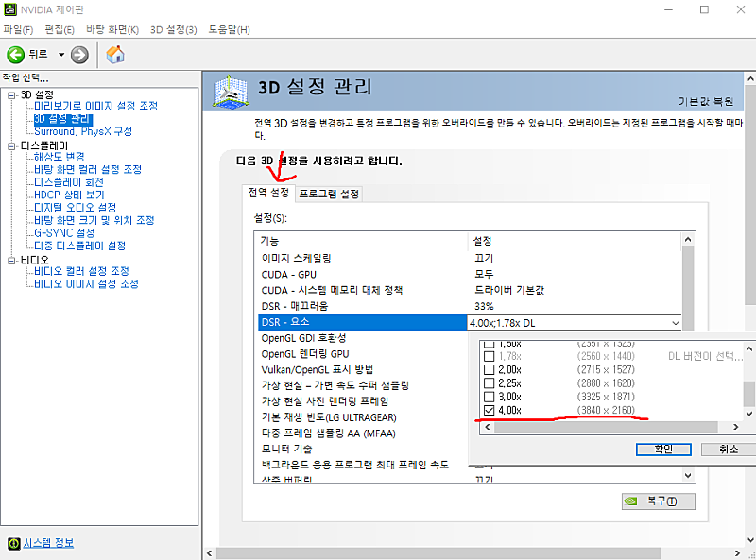The image size is (756, 560).
Task: Open 해상도 변경 page
Action: [59, 157]
